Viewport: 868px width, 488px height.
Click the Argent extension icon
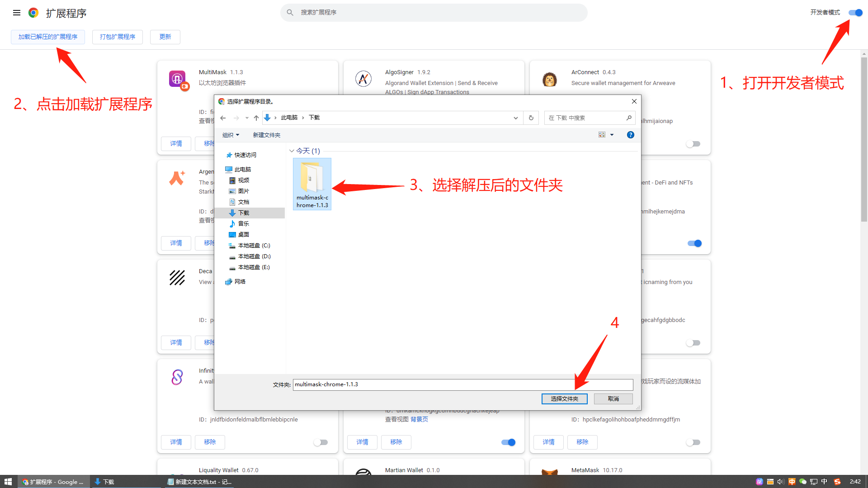point(177,178)
